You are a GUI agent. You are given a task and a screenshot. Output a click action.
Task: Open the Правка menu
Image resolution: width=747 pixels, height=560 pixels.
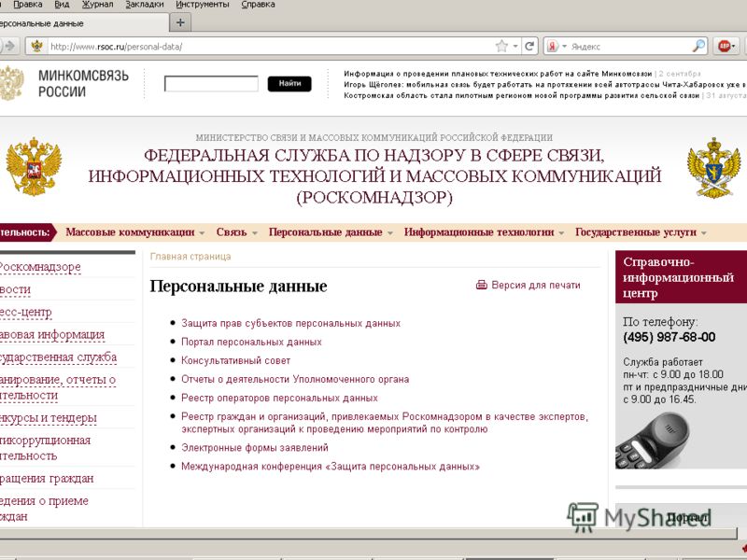(x=28, y=5)
